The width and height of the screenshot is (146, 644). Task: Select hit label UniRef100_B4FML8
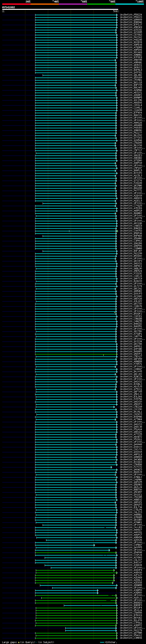131,70
